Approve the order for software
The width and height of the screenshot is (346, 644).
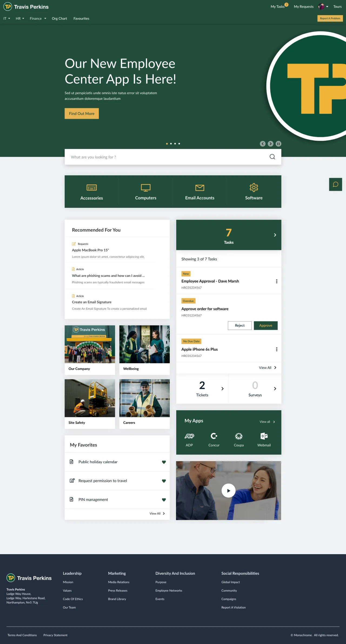pyautogui.click(x=266, y=326)
